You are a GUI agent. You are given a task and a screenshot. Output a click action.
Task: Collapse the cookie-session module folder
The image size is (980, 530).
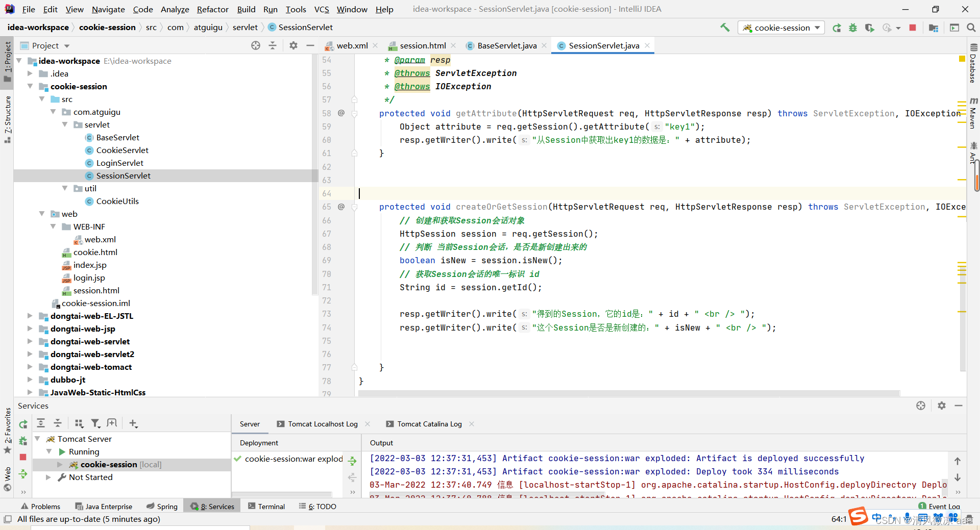tap(30, 86)
